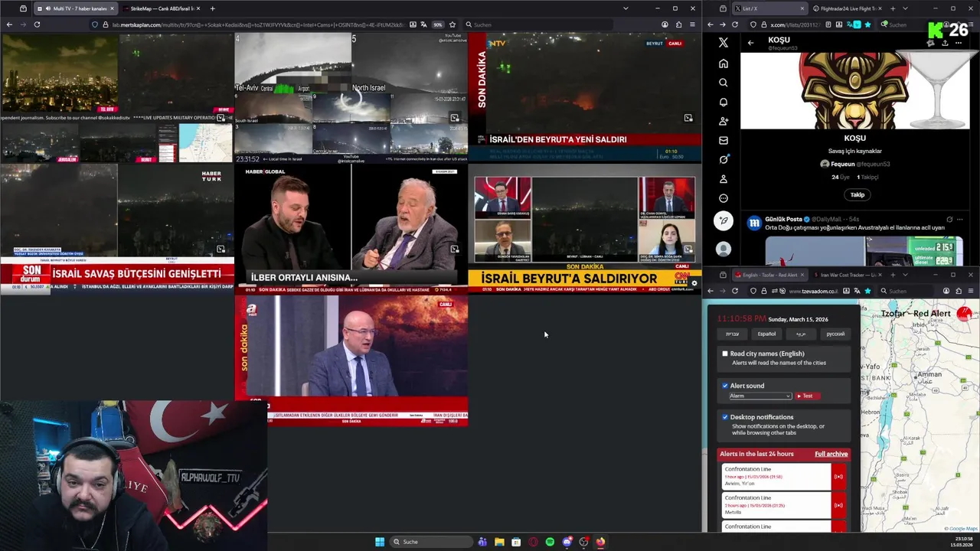Switch to Multi TV tab
This screenshot has width=980, height=551.
(x=75, y=8)
